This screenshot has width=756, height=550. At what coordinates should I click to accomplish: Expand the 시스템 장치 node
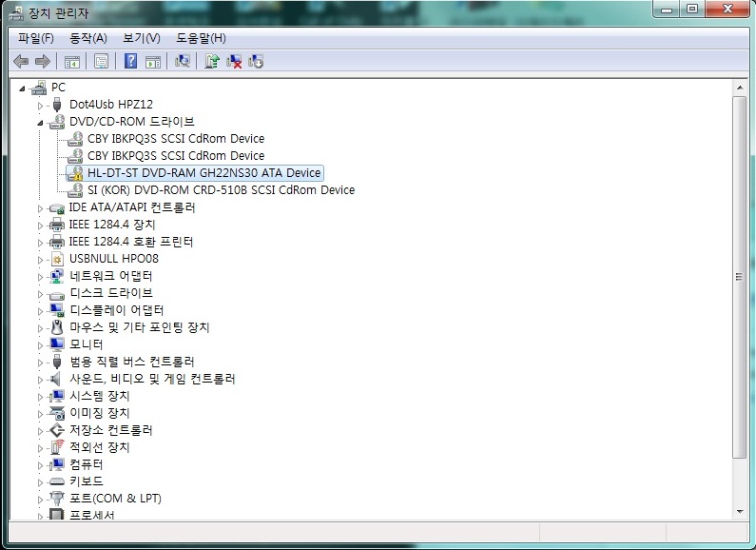41,397
